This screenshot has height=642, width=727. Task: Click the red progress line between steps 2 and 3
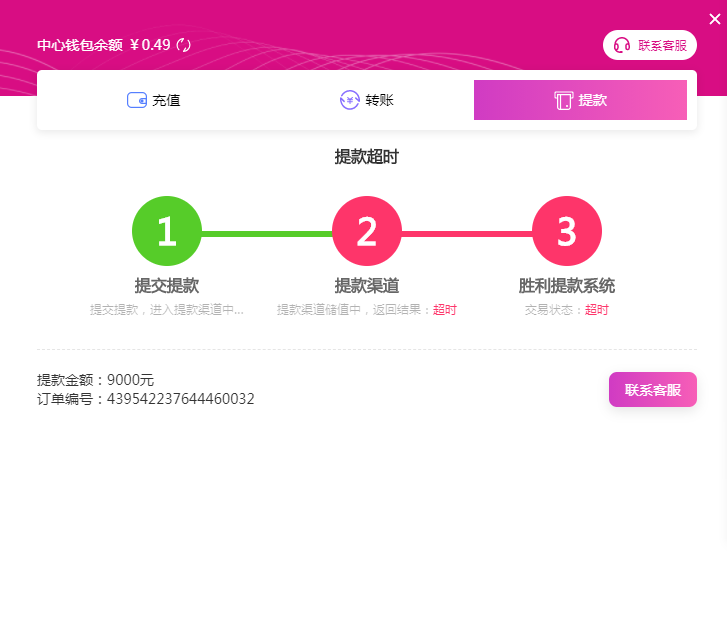click(x=467, y=233)
